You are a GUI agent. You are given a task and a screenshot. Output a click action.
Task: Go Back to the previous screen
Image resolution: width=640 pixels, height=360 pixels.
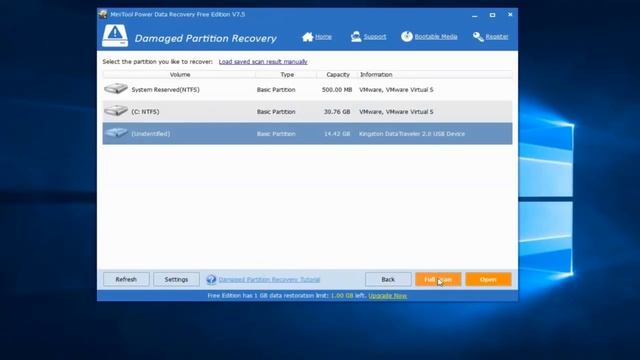pos(388,280)
